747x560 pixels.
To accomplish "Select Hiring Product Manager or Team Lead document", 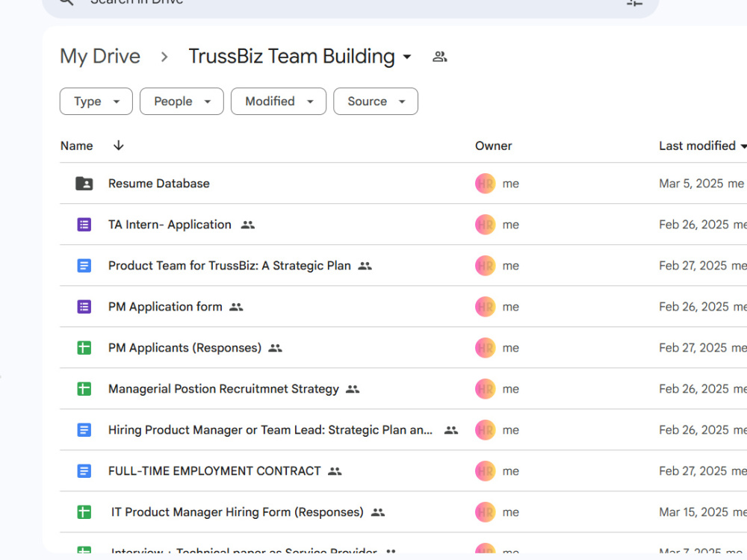I will coord(270,430).
